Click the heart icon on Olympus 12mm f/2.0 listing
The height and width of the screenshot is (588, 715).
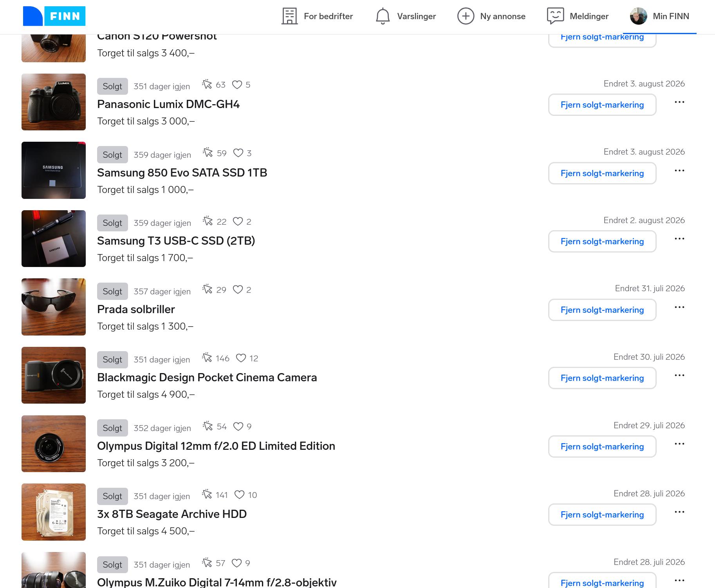pyautogui.click(x=238, y=426)
